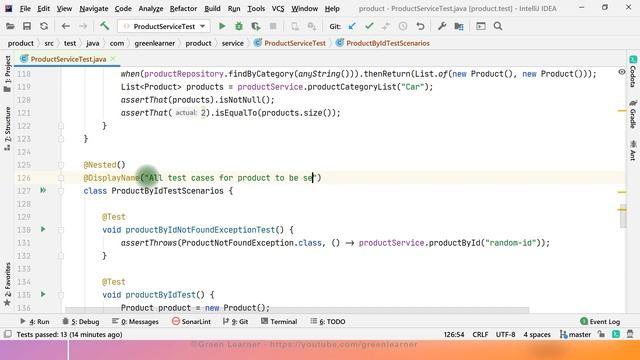
Task: Show Git history clock icon
Action: click(403, 27)
